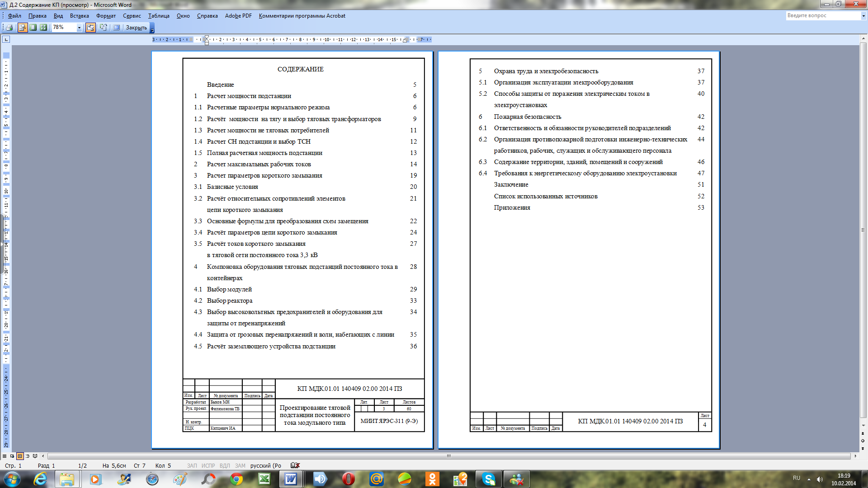The width and height of the screenshot is (868, 488).
Task: Switch to Reading Layout view icon
Action: click(35, 456)
